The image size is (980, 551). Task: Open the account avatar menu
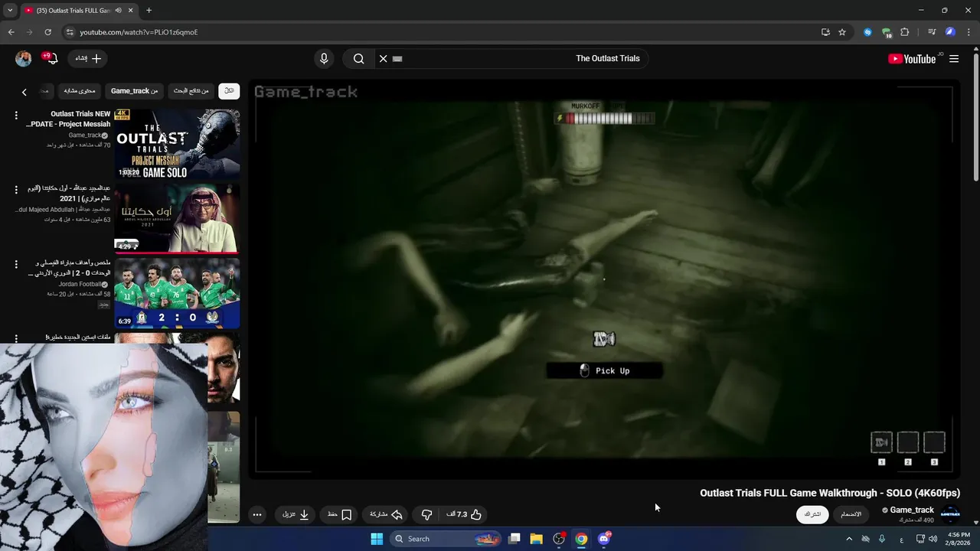pos(24,59)
